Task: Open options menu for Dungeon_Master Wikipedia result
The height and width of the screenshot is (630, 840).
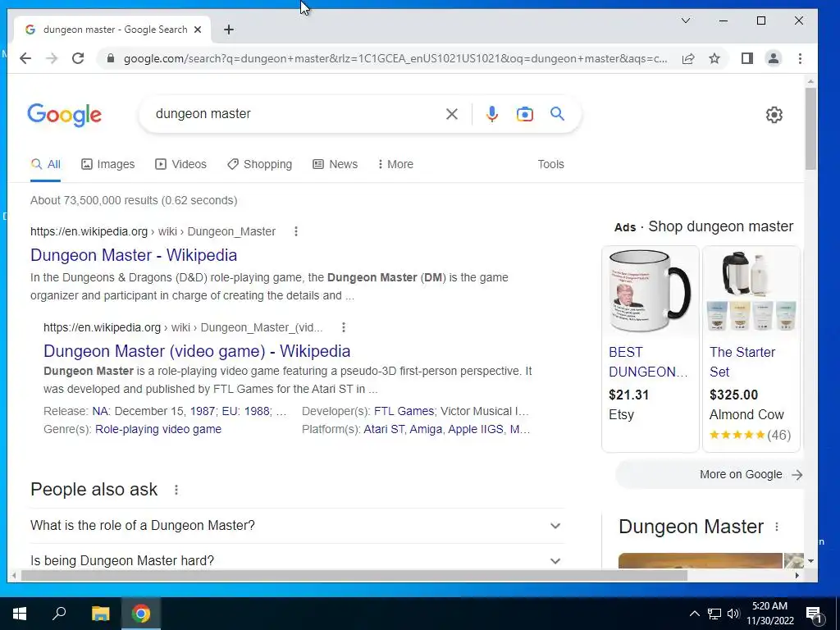Action: pyautogui.click(x=295, y=231)
